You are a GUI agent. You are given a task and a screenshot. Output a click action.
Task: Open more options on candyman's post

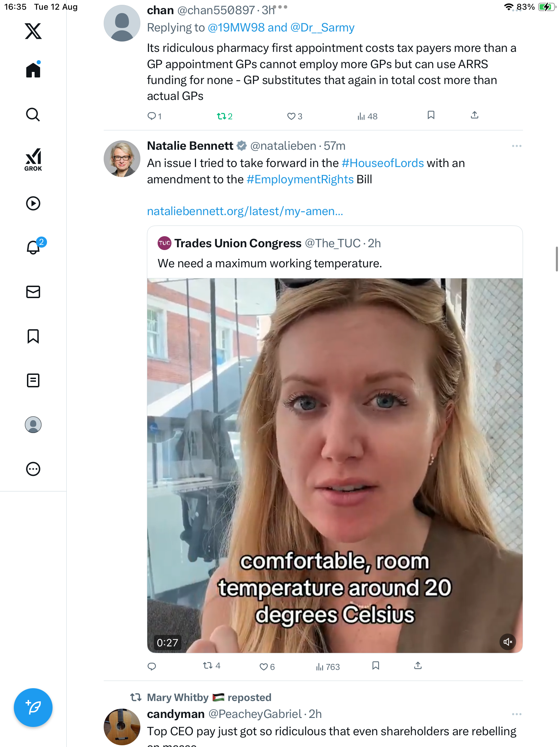[x=516, y=714]
